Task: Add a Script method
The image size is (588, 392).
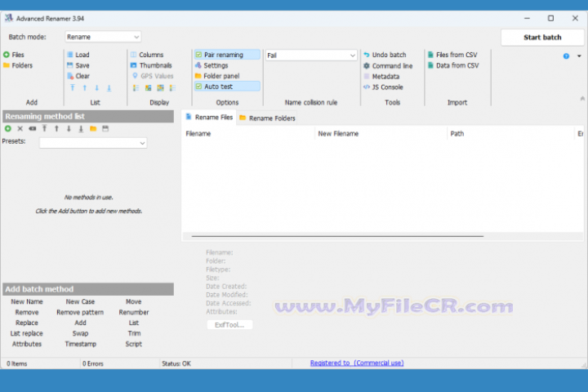Action: pyautogui.click(x=133, y=344)
